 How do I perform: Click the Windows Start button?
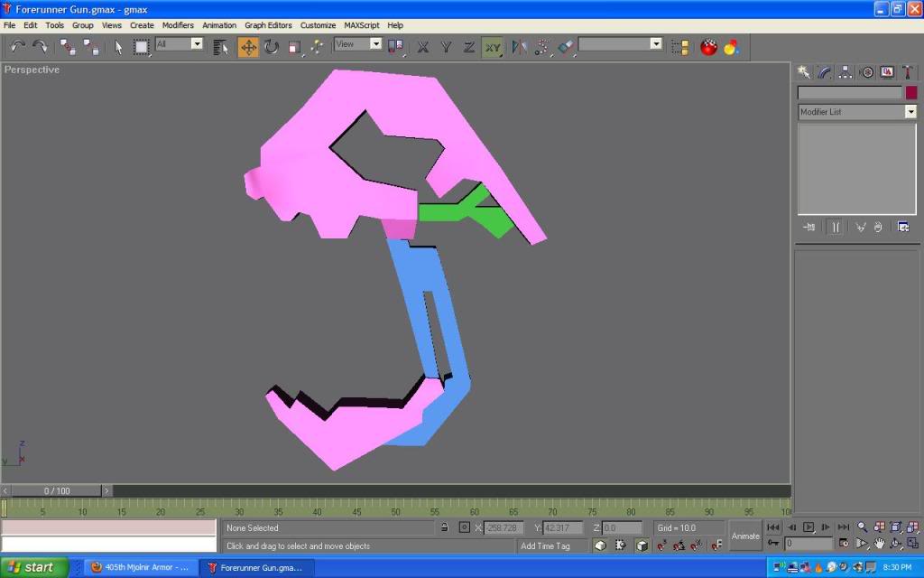33,567
